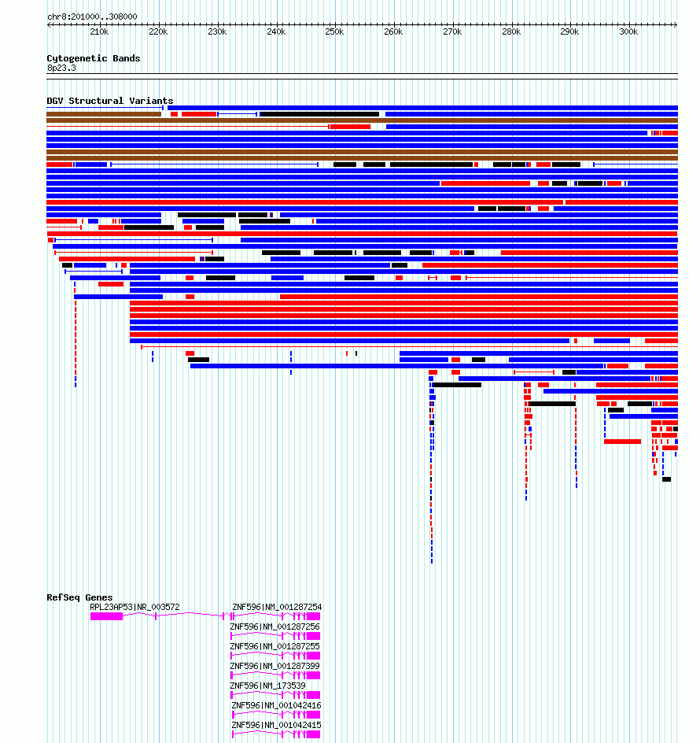Click the ZNF596|NM_001287256 transcript label

(x=274, y=627)
